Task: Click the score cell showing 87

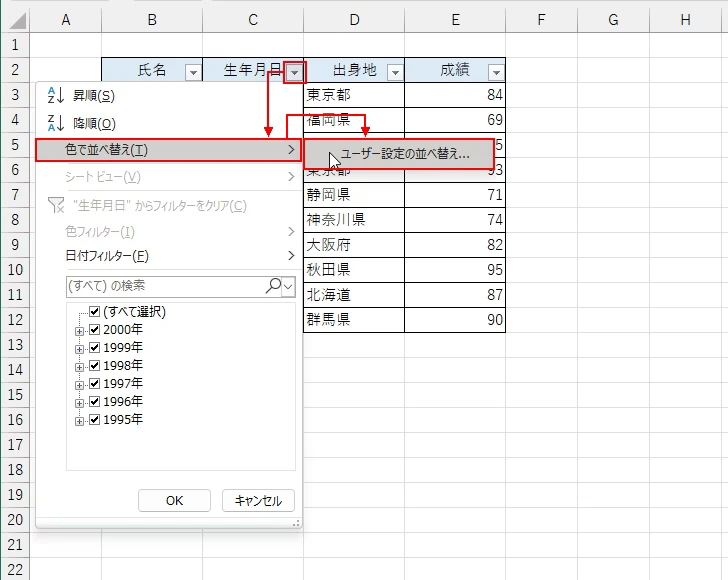Action: click(x=455, y=295)
